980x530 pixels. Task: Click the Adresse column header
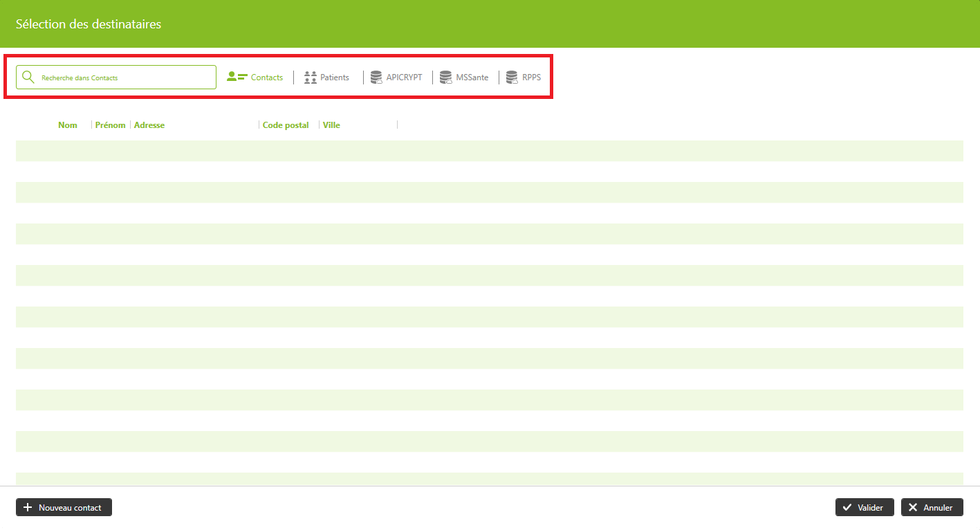point(149,125)
